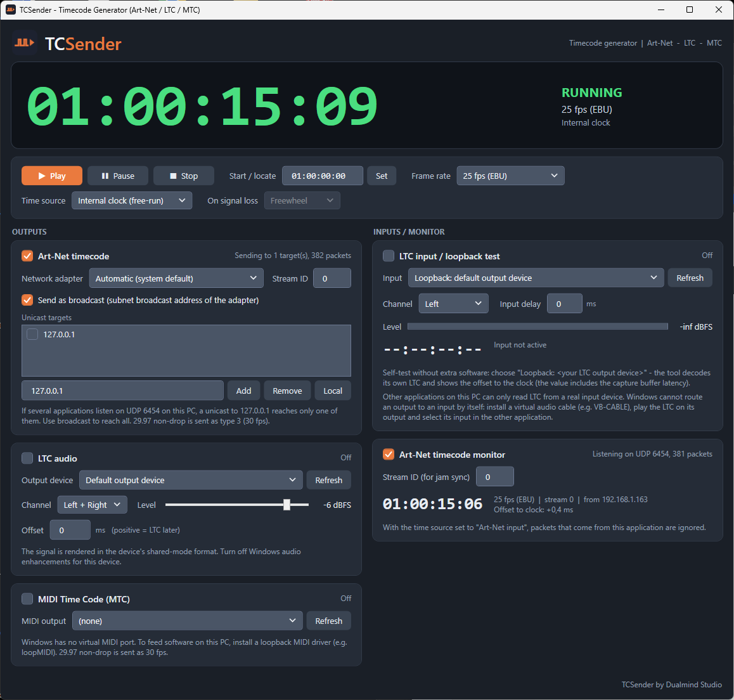Click the monitor timecode 01:00:15:06
Image resolution: width=734 pixels, height=700 pixels.
(x=432, y=504)
